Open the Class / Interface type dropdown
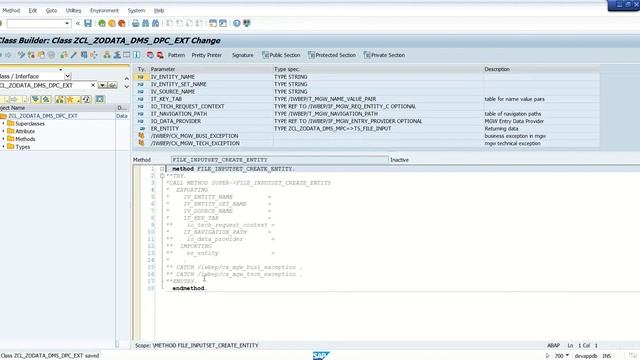The image size is (640, 360). click(68, 76)
